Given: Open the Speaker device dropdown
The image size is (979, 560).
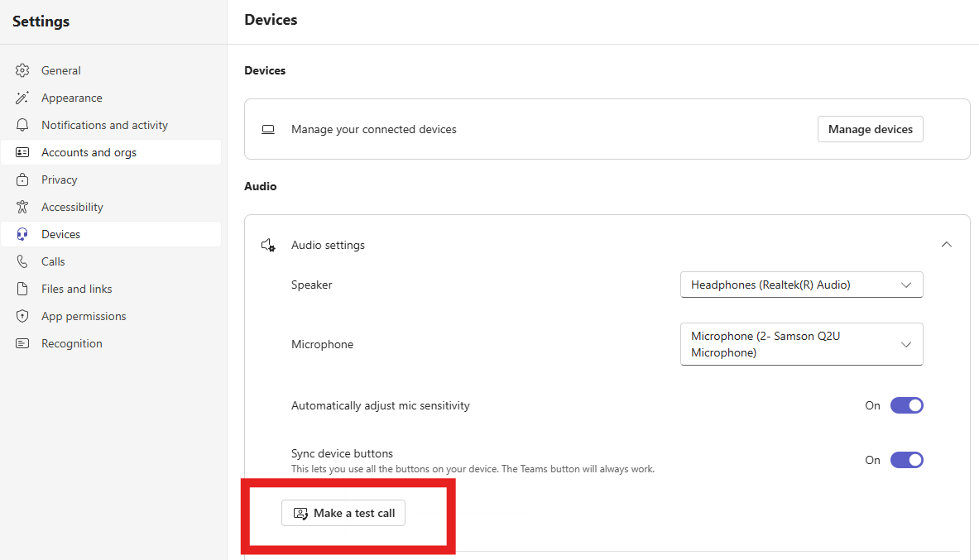Looking at the screenshot, I should pyautogui.click(x=801, y=285).
